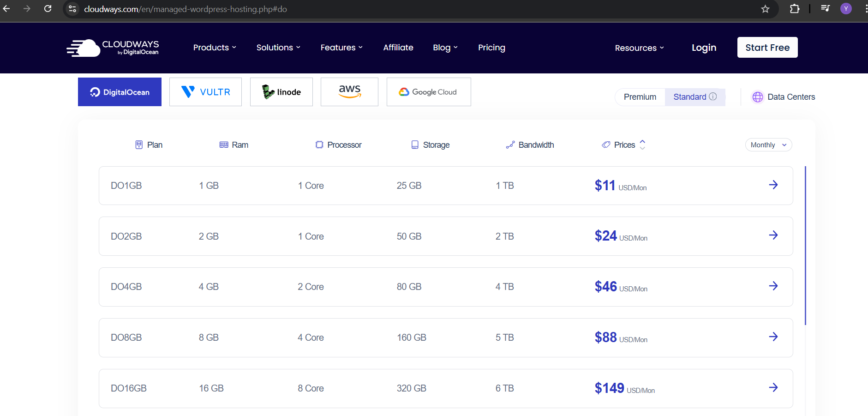Click the browser address bar URL
Screen dimensions: 868x416
[186, 9]
